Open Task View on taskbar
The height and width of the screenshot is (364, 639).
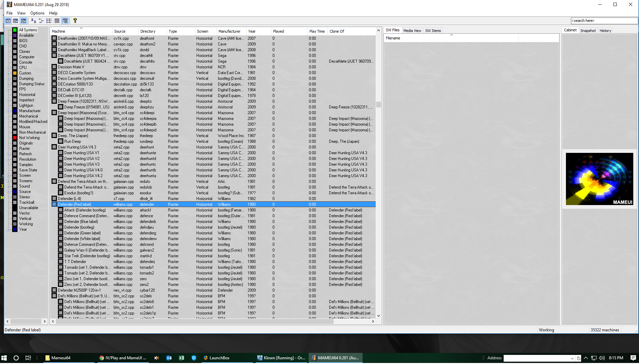(28, 358)
